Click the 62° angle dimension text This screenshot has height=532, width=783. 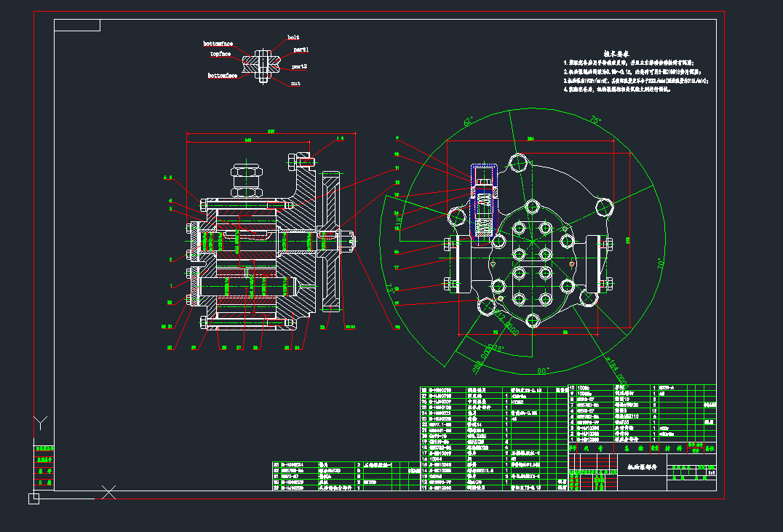pyautogui.click(x=468, y=120)
